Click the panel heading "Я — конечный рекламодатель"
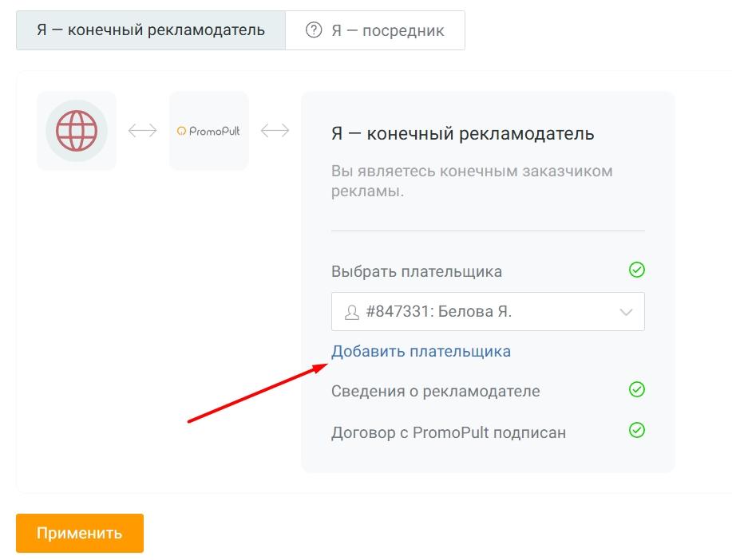 coord(462,133)
